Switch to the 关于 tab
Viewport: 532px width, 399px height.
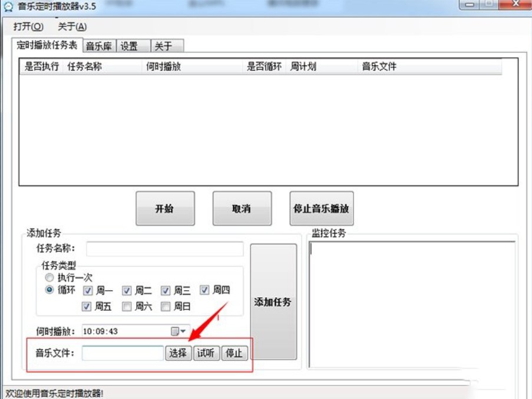coord(167,46)
